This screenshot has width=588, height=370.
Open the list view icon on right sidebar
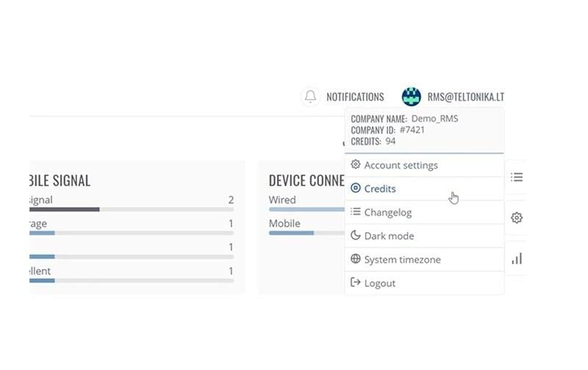pos(517,177)
